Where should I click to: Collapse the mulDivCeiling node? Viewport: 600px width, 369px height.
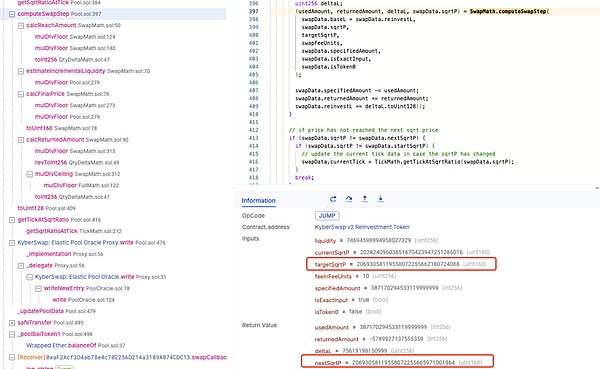tap(29, 174)
